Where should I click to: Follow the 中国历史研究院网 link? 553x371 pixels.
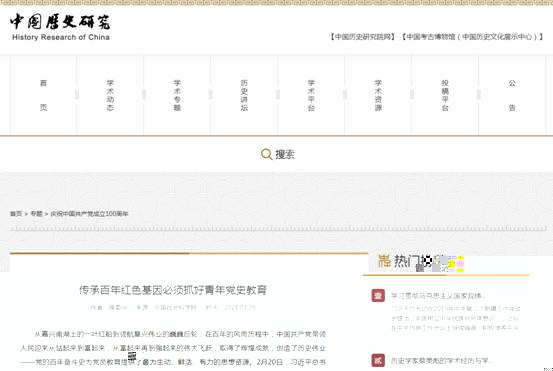click(363, 37)
